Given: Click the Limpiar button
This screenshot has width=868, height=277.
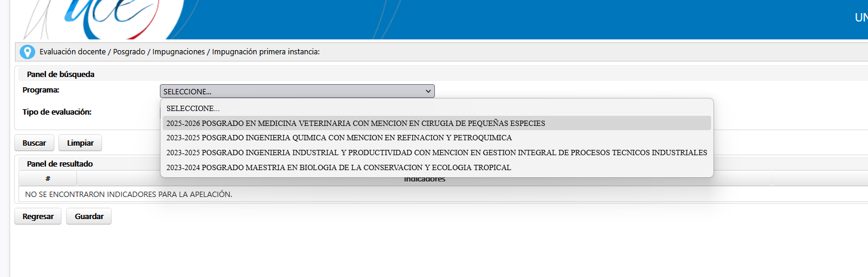Looking at the screenshot, I should (80, 143).
